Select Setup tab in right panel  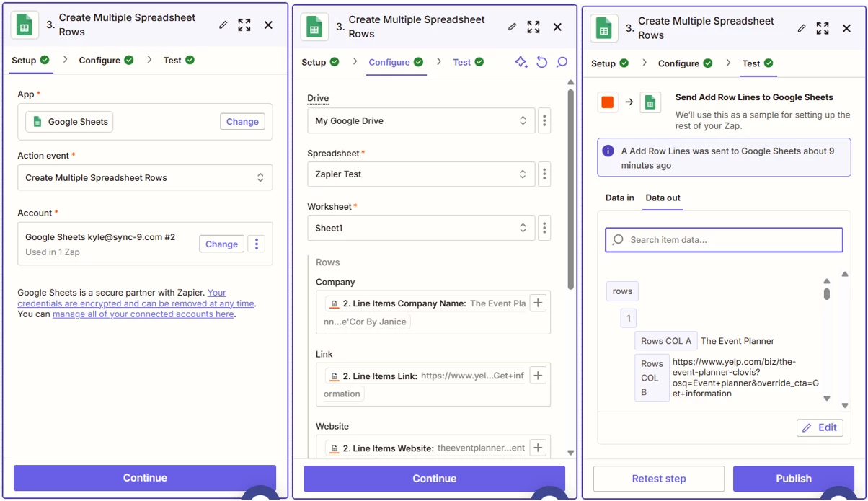coord(610,63)
